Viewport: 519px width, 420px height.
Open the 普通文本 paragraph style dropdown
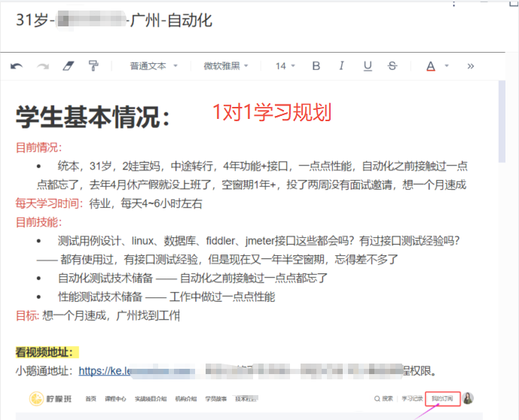point(154,66)
